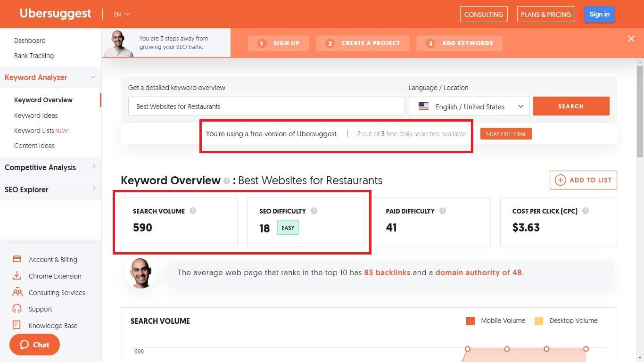Click the round avatar beside backlinks insight

[140, 273]
